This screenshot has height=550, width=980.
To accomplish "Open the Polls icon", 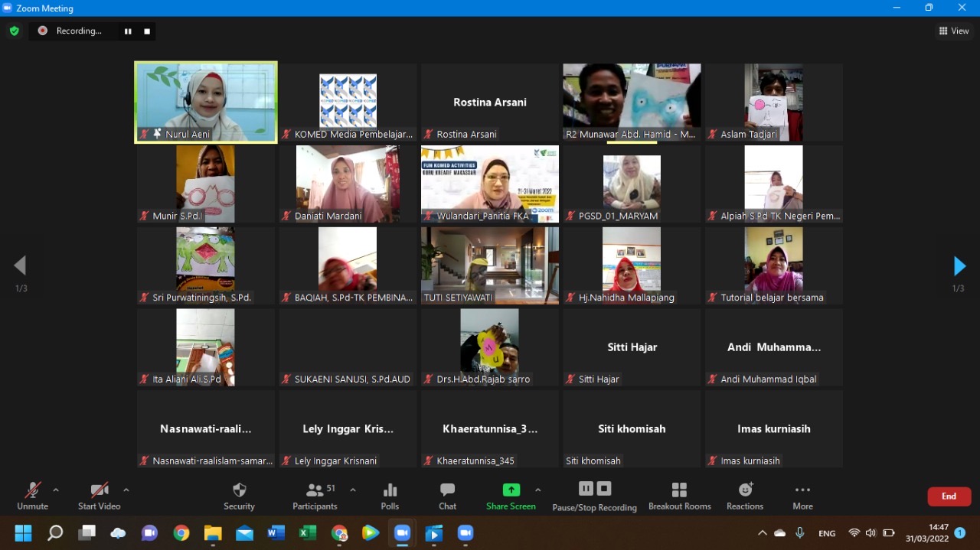I will coord(390,496).
